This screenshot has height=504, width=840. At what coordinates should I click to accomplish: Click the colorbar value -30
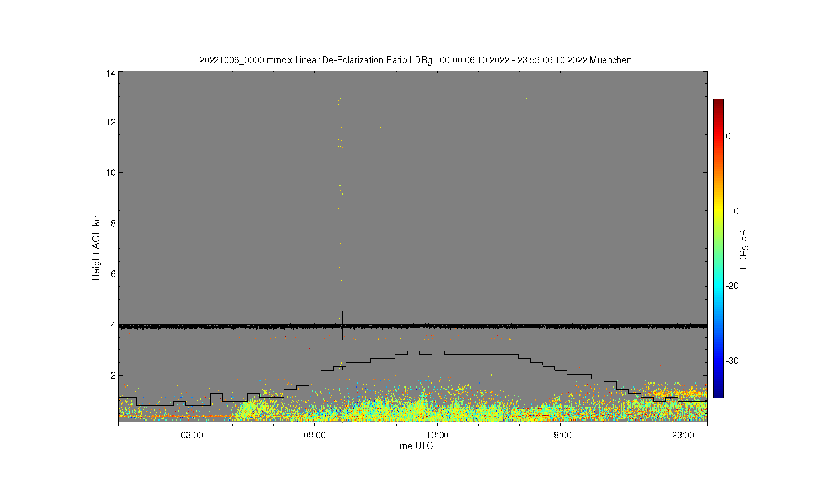[732, 361]
